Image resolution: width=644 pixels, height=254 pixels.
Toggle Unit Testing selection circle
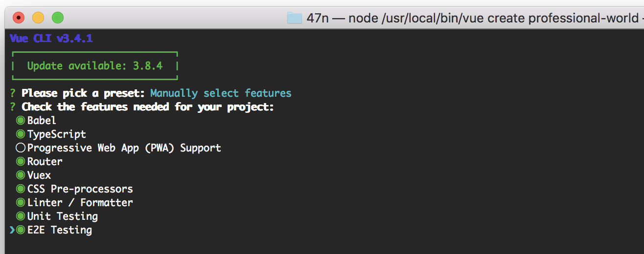21,216
